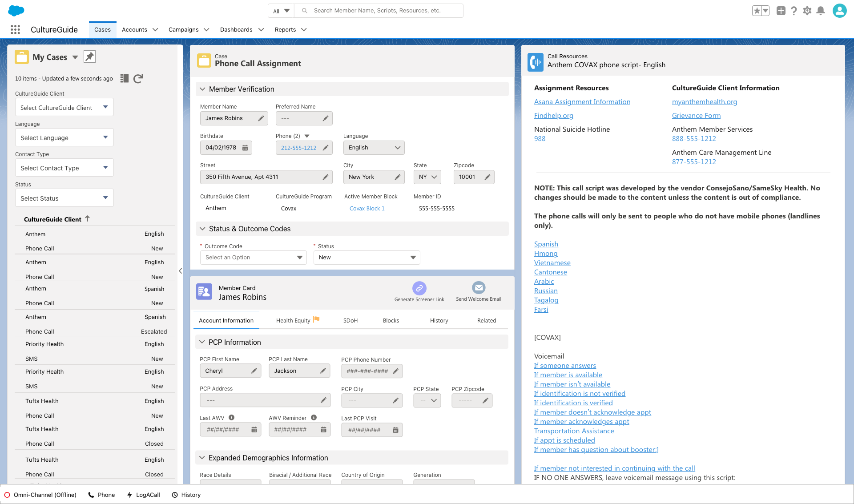
Task: Refresh the My Cases list
Action: coord(138,79)
